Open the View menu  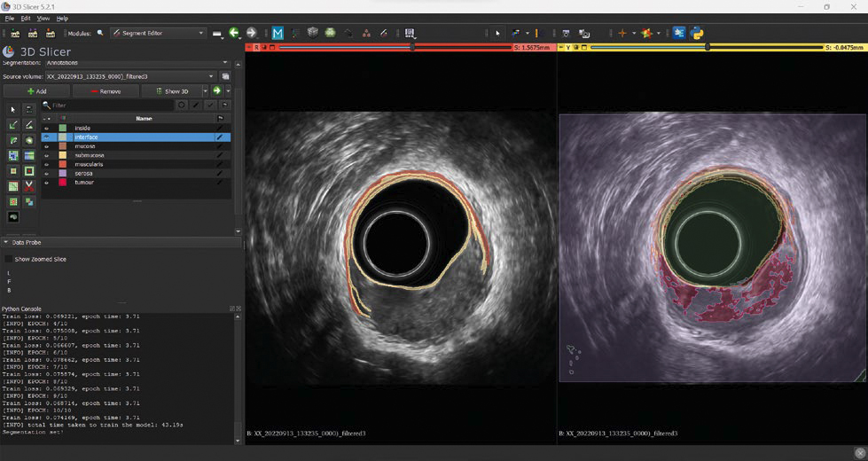43,19
